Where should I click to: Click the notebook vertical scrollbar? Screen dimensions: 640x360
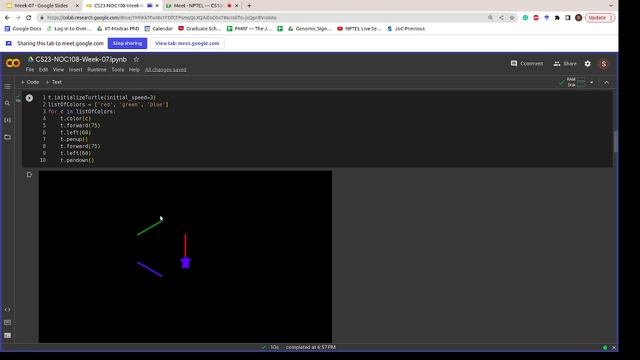(615, 141)
